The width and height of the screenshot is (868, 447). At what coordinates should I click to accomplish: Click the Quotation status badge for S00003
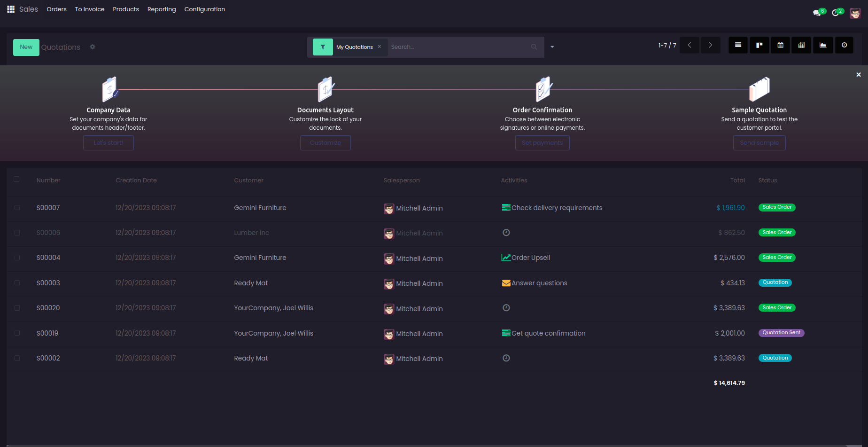(x=775, y=282)
